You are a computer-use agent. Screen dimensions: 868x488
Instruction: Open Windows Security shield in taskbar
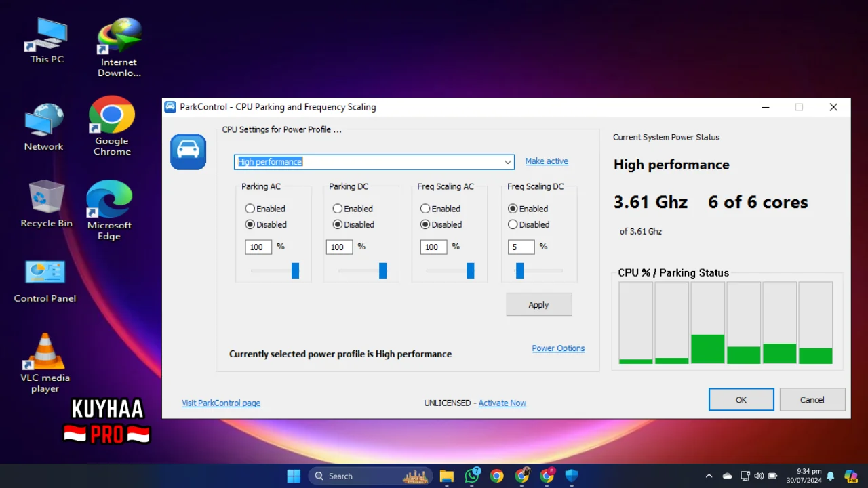pyautogui.click(x=572, y=476)
